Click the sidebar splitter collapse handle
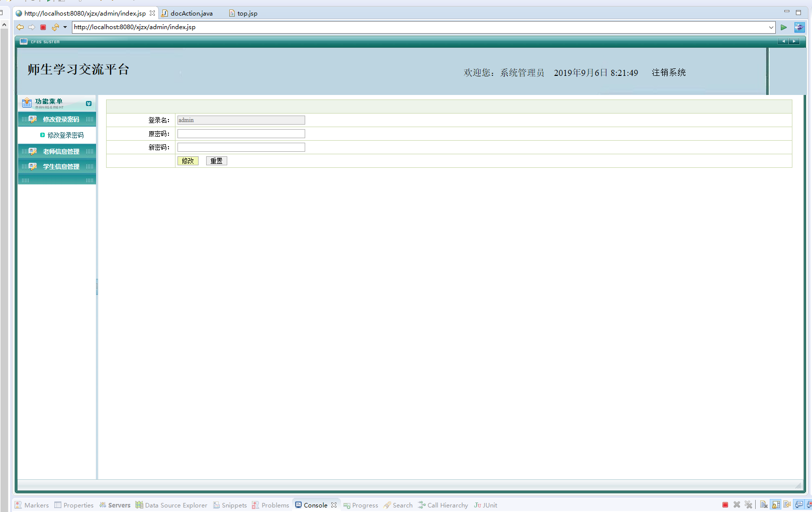 pos(97,287)
